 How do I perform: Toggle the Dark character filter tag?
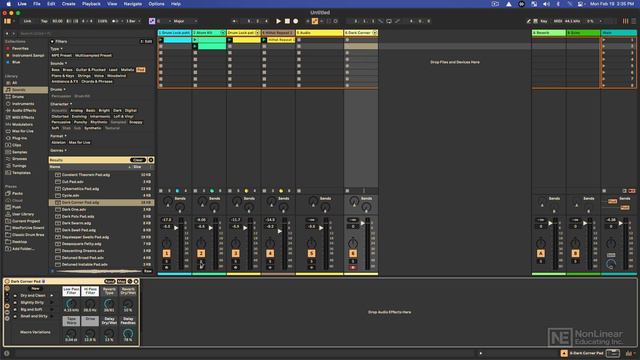118,111
